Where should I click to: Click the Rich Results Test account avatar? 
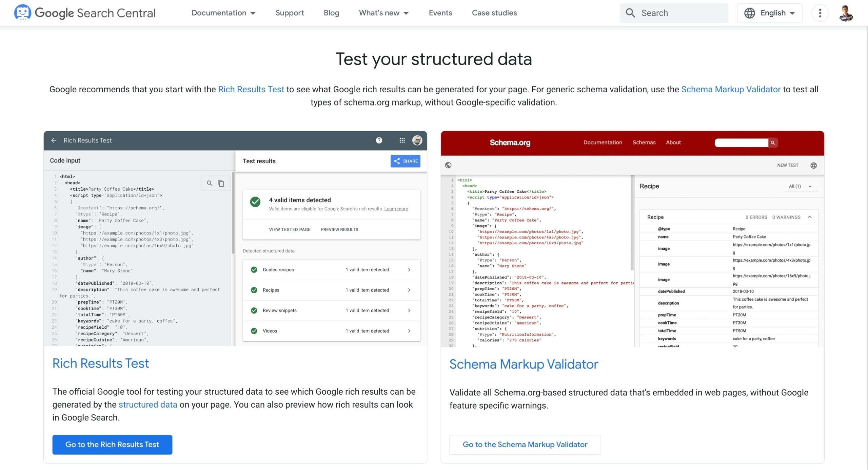[417, 140]
